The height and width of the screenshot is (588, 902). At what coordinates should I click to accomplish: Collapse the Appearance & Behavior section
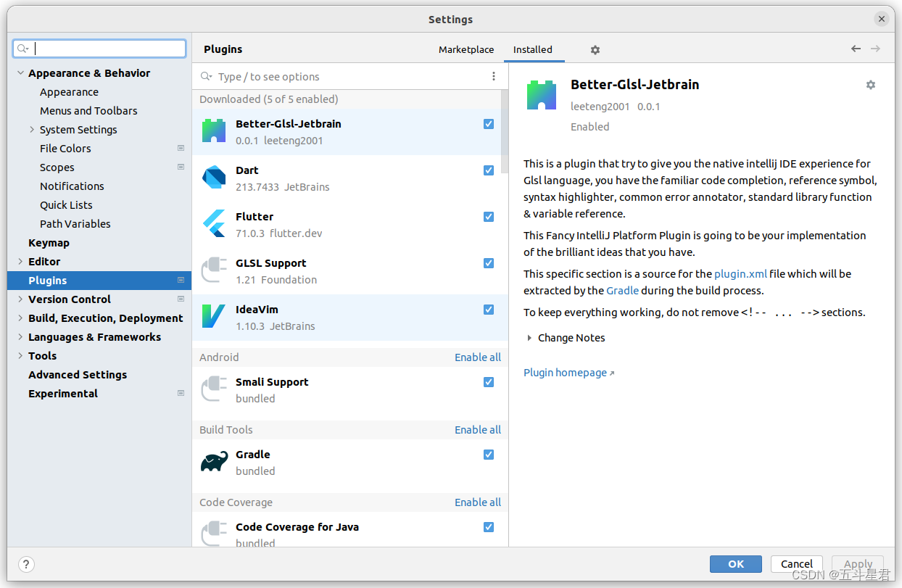(20, 73)
